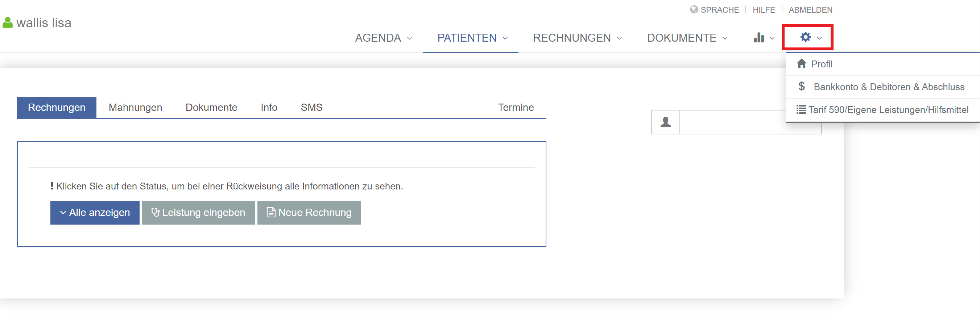Click the SPRACHE link

pyautogui.click(x=720, y=10)
